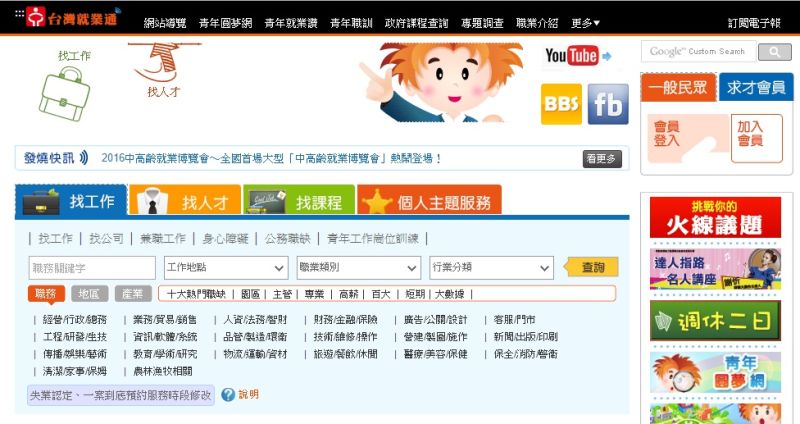Expand the 更多 menu in top navigation

pyautogui.click(x=585, y=23)
